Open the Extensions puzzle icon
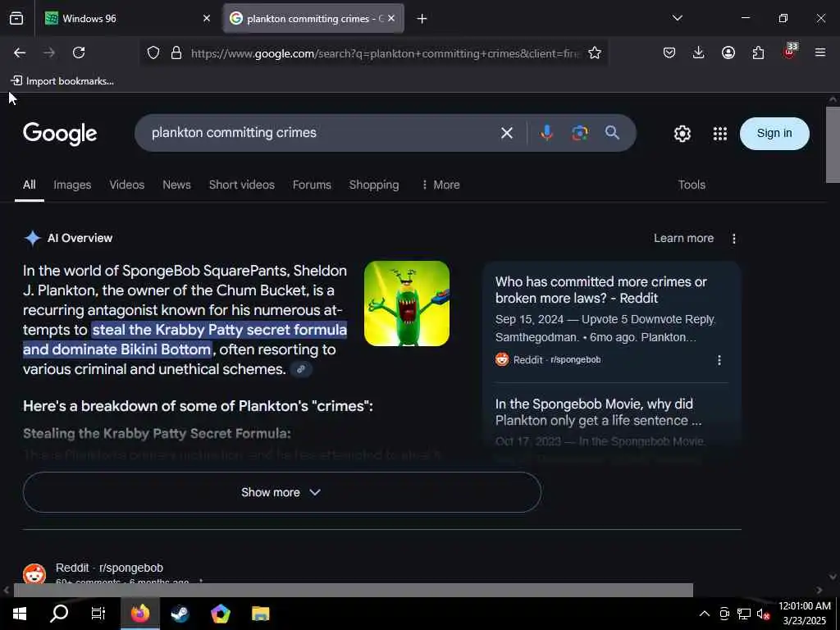Viewport: 840px width, 630px height. (x=758, y=52)
